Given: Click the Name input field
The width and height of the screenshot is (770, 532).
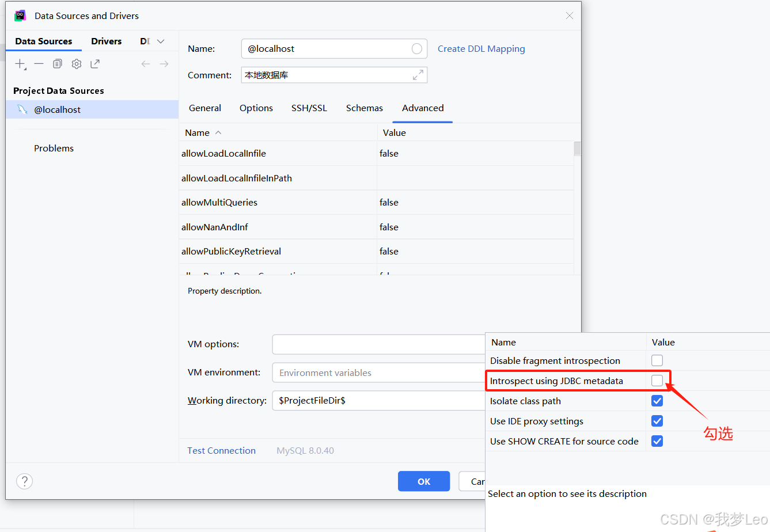Looking at the screenshot, I should tap(334, 49).
